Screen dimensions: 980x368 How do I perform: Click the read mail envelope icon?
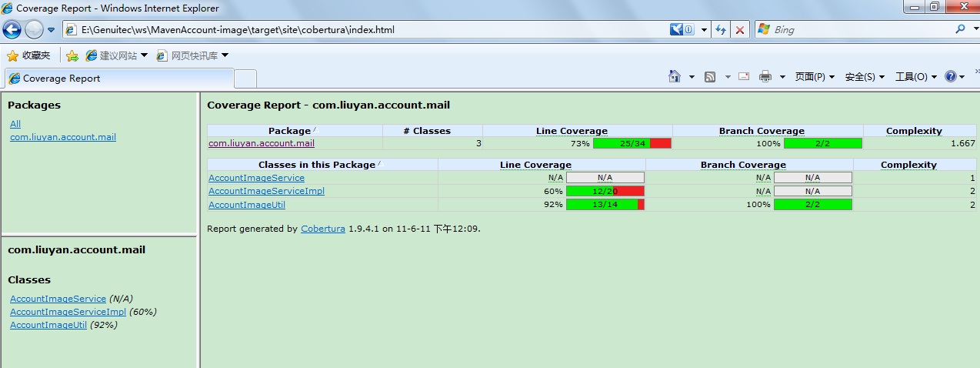click(x=744, y=76)
